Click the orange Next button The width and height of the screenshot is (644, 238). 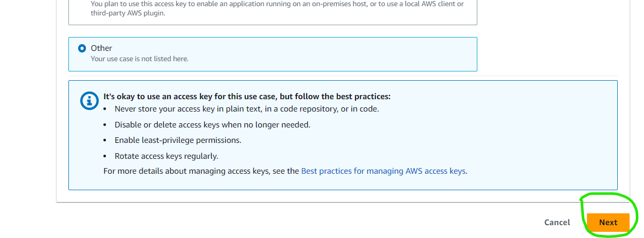coord(608,223)
